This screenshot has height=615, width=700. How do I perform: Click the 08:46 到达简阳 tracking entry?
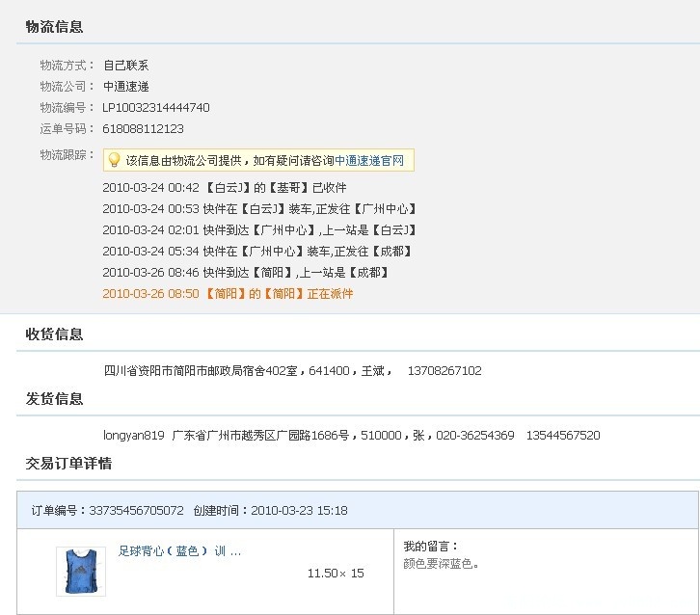pos(246,272)
